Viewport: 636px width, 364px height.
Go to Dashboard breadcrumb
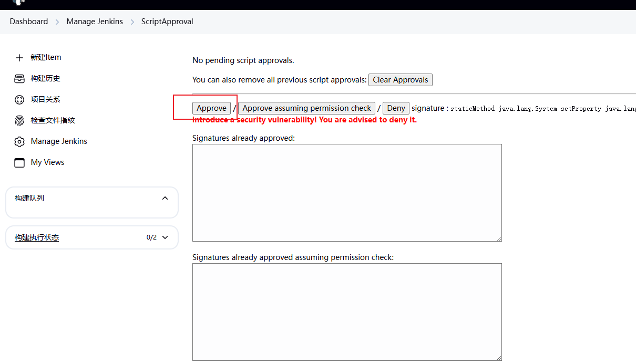(29, 22)
